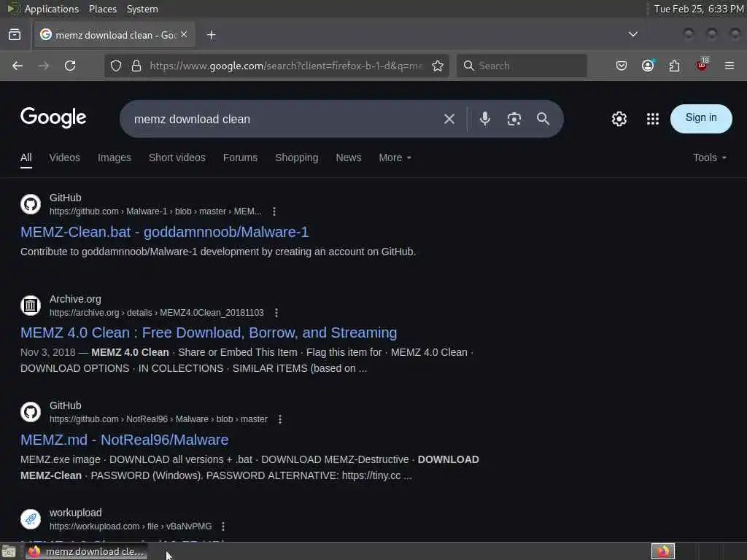Image resolution: width=747 pixels, height=560 pixels.
Task: Open options for MEMZ-Clean.bat GitHub result
Action: [x=274, y=211]
